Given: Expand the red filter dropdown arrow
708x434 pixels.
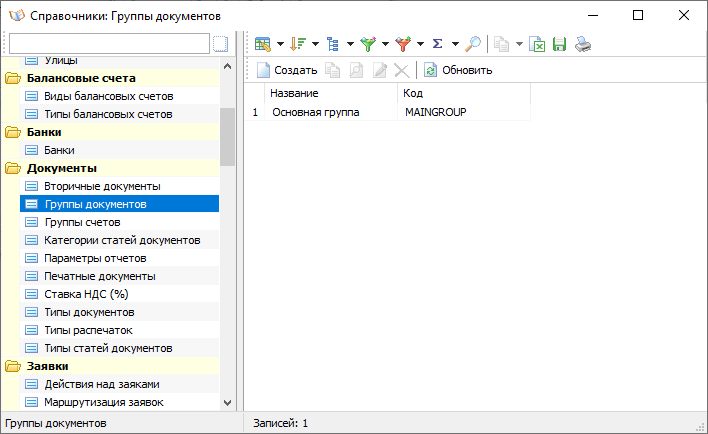Looking at the screenshot, I should point(420,44).
